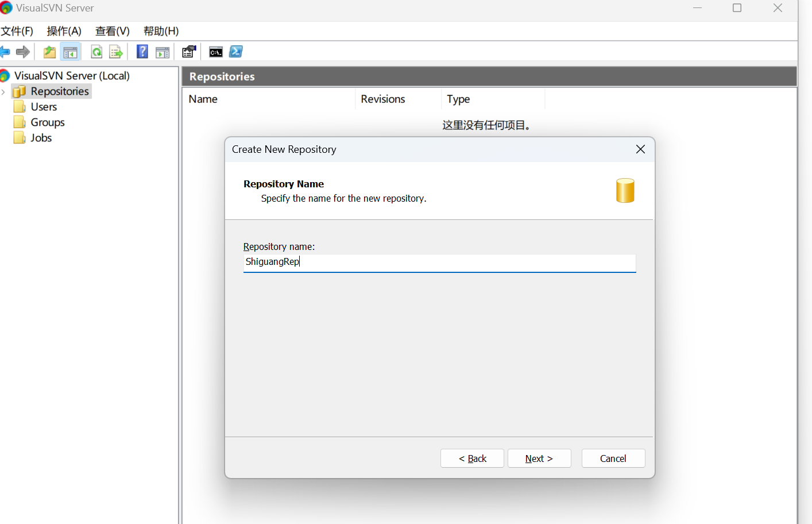Launch the PowerShell icon in toolbar
Image resolution: width=812 pixels, height=524 pixels.
coord(236,52)
